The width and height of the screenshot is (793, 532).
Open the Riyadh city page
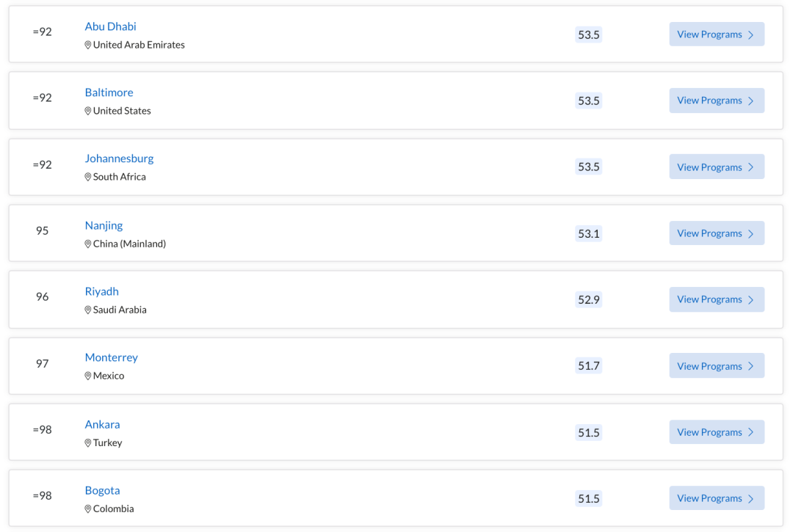pos(101,291)
